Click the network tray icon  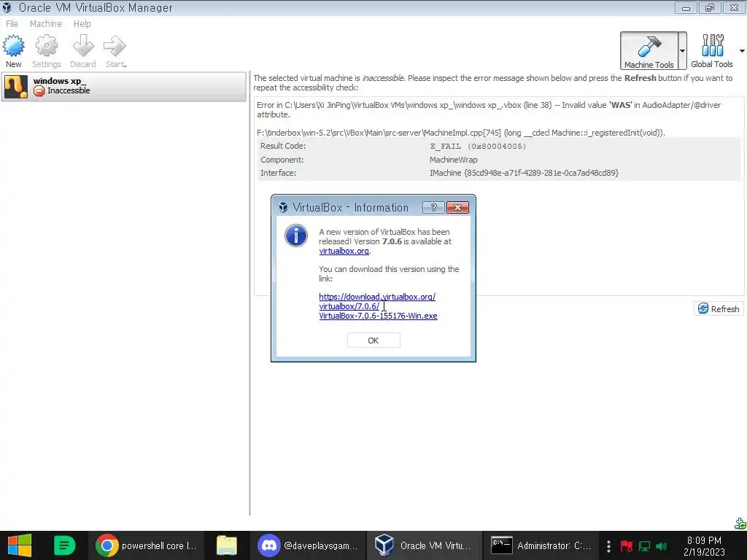point(645,546)
